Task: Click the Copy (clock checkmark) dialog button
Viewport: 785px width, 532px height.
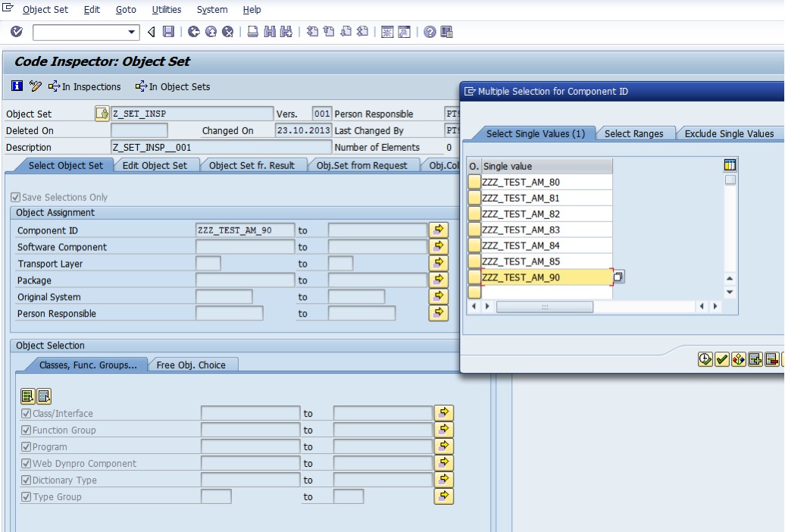Action: point(705,359)
